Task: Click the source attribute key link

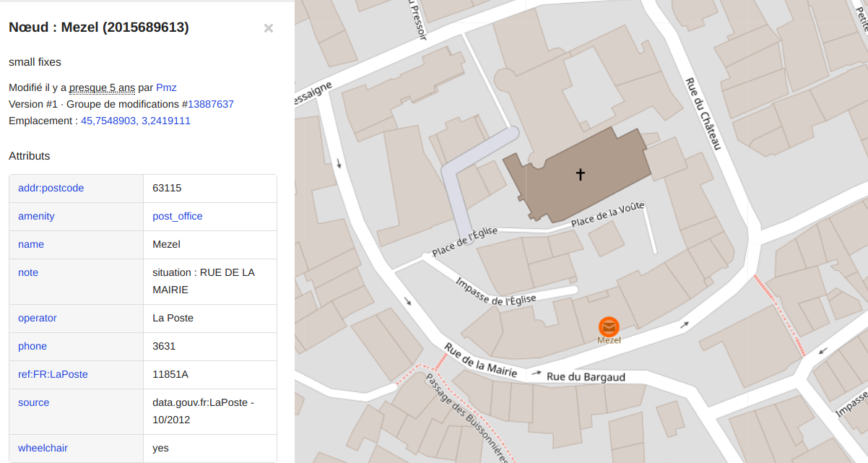Action: [x=34, y=402]
